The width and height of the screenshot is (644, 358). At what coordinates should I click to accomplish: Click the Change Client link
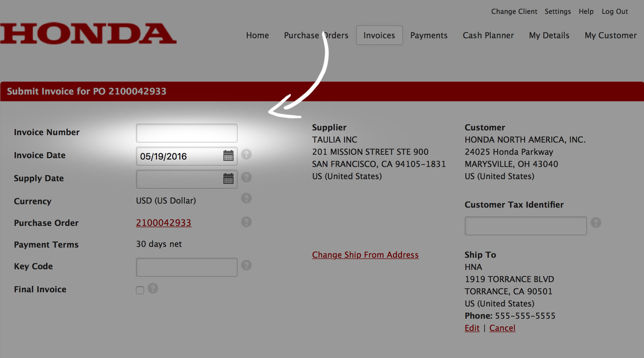point(514,12)
